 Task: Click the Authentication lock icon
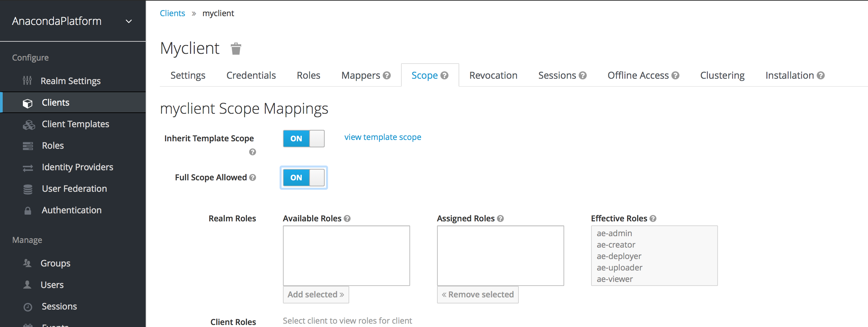click(28, 211)
